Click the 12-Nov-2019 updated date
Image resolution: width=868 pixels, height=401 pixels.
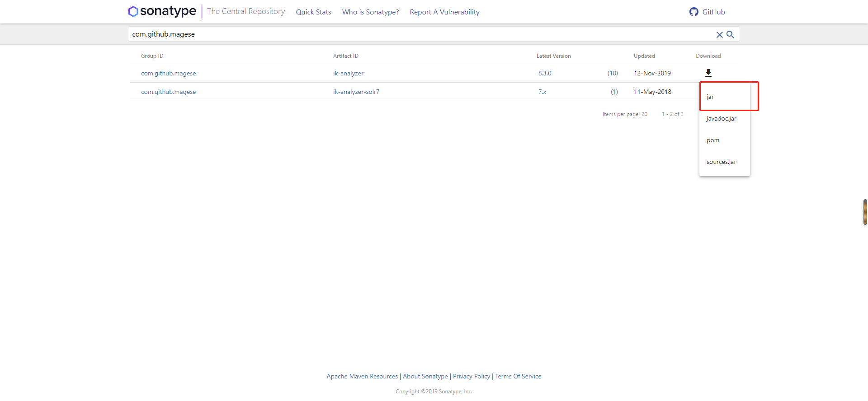(652, 73)
